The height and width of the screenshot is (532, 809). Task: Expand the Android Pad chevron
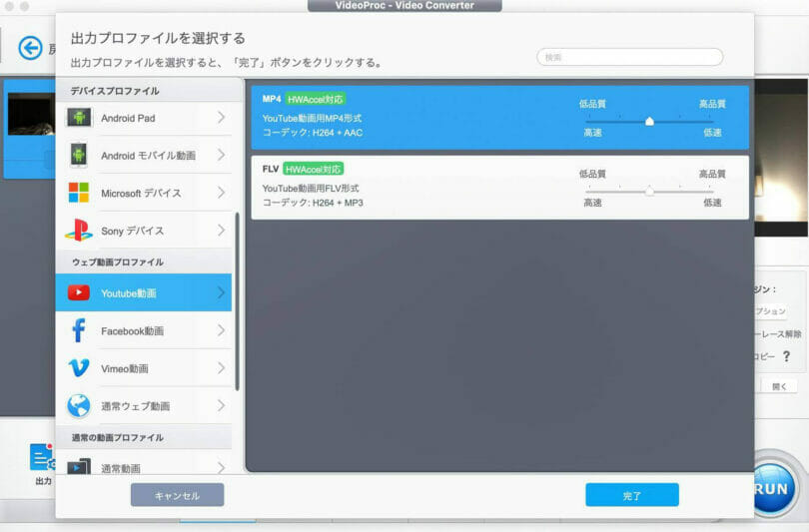coord(222,118)
